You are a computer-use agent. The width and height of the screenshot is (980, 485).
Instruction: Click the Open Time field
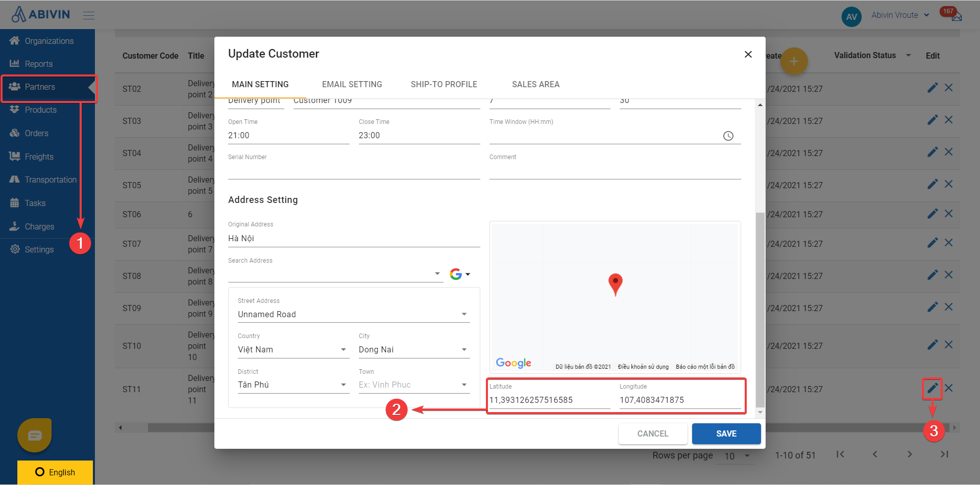coord(288,135)
